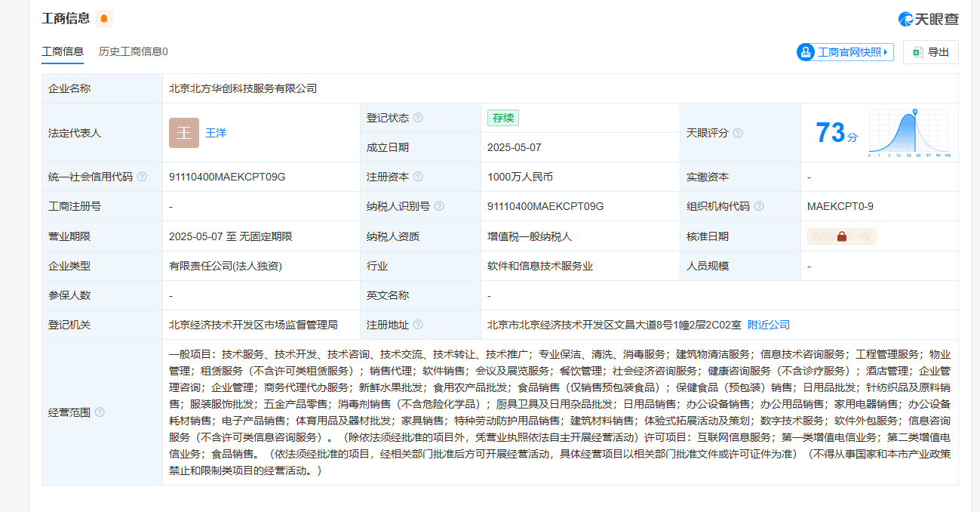Open 工商官网快照 snapshot button
The height and width of the screenshot is (512, 980).
[845, 52]
